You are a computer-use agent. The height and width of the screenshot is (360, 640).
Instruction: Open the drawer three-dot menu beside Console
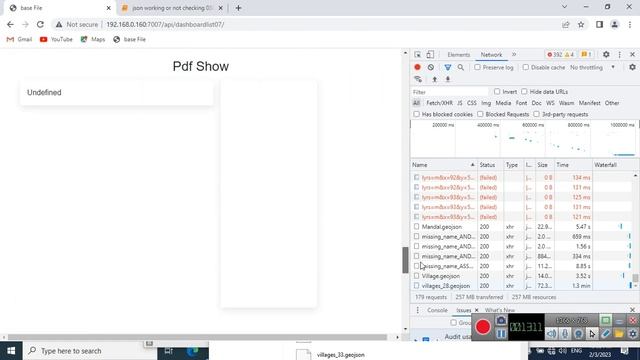point(417,310)
